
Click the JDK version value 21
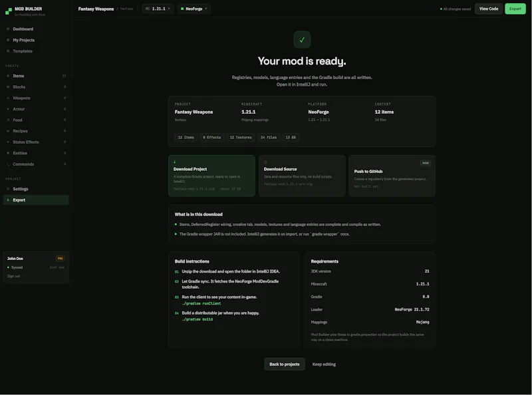click(x=427, y=271)
